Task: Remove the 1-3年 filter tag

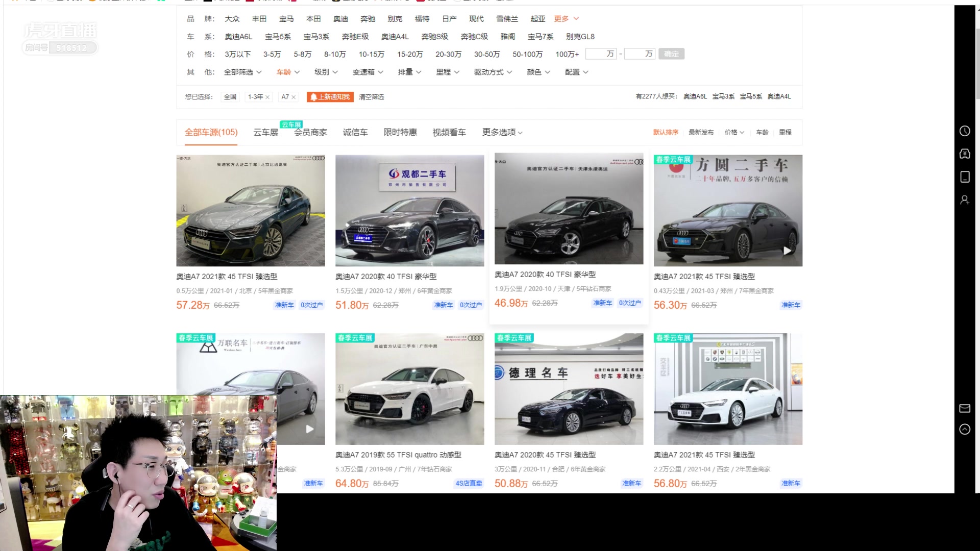Action: tap(267, 97)
